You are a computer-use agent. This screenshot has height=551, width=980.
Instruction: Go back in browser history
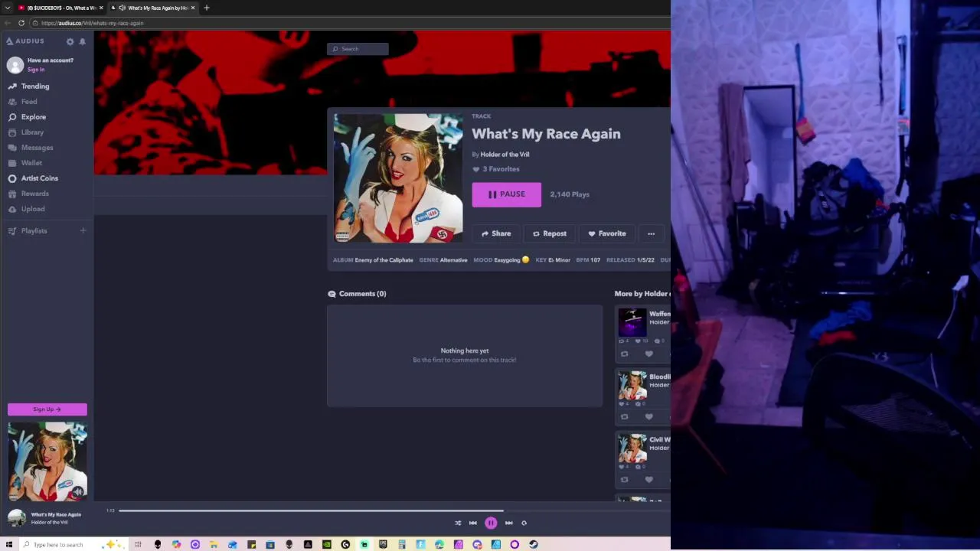coord(8,23)
